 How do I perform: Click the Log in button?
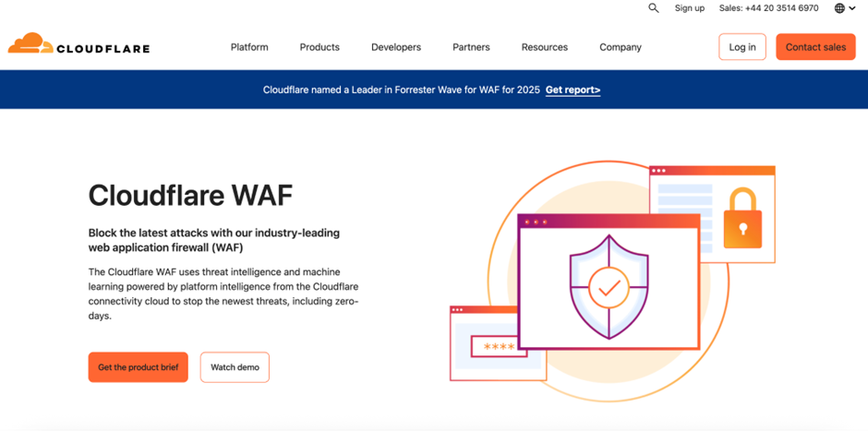pos(742,47)
